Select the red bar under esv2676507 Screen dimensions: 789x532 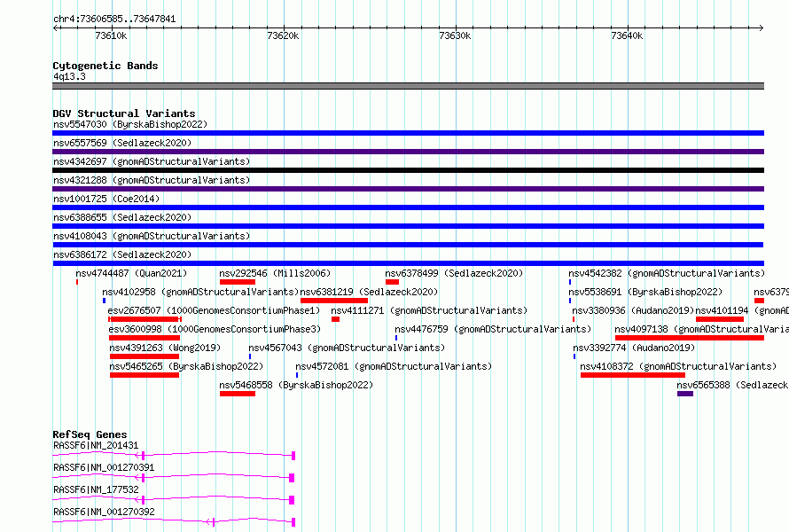[145, 319]
